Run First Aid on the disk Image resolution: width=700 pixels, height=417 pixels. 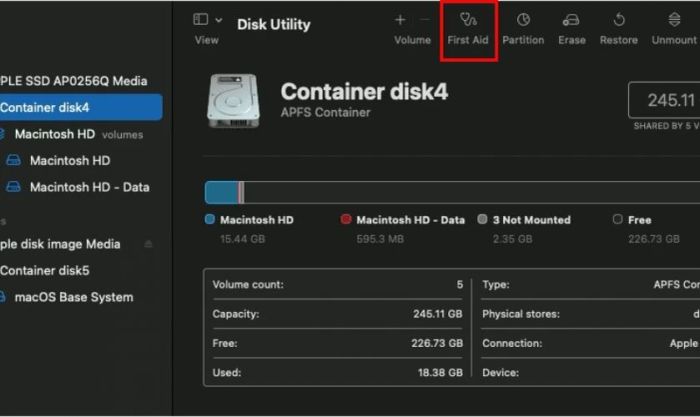468,29
